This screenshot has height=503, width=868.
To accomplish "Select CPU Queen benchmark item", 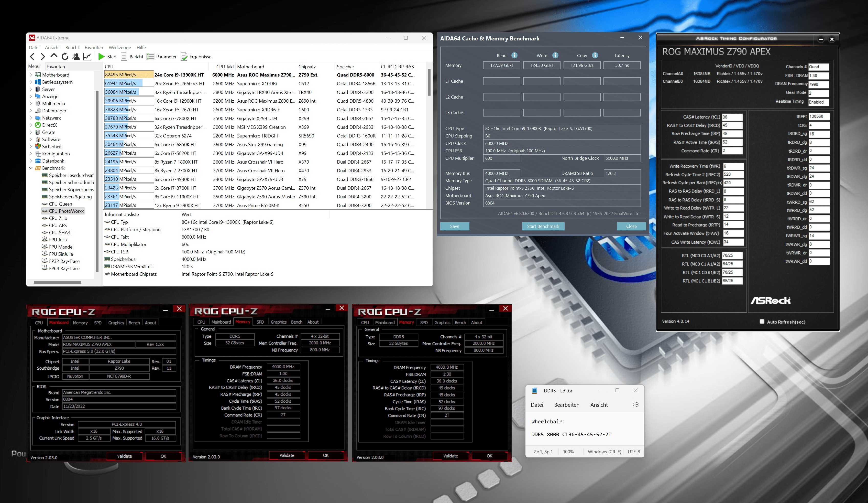I will click(60, 204).
